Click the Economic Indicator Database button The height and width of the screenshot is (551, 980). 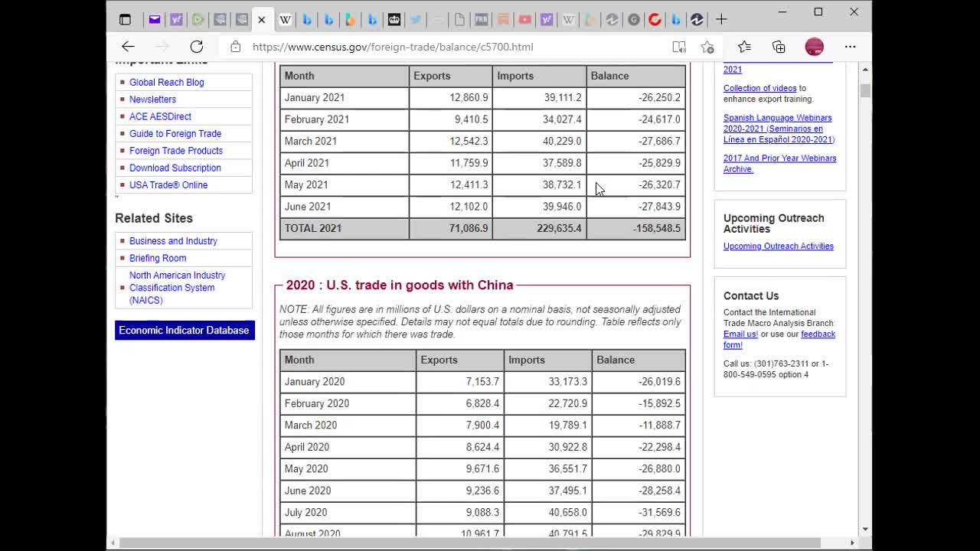185,330
